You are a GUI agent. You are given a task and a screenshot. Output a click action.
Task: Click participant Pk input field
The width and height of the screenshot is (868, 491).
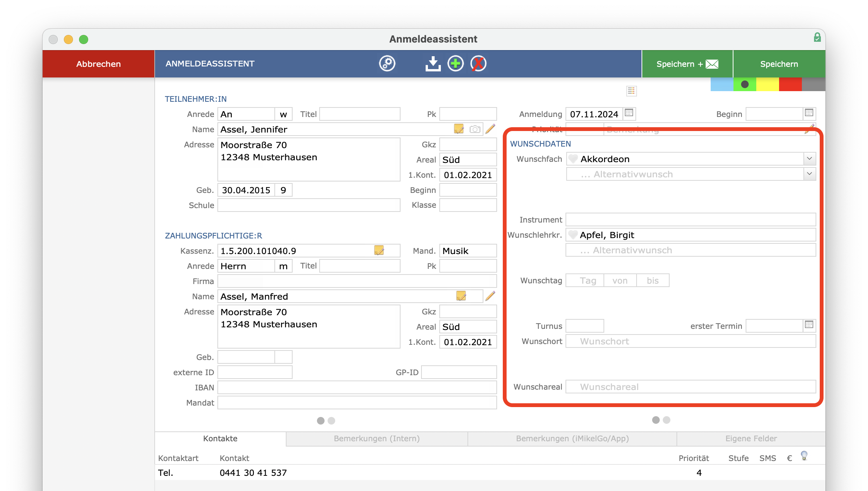[468, 114]
